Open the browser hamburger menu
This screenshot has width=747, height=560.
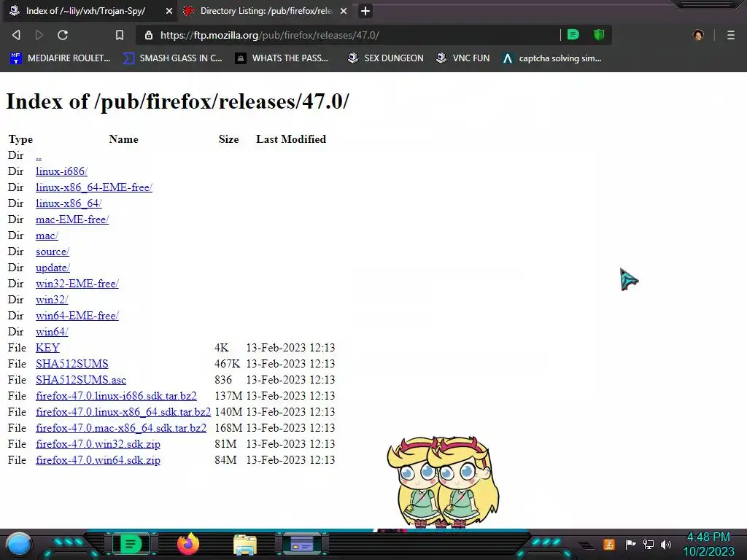[x=731, y=35]
